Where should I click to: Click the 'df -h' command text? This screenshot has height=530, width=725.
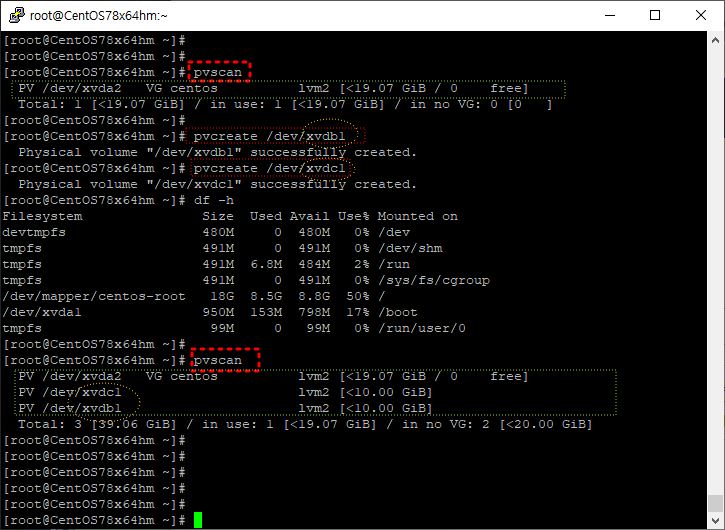pyautogui.click(x=214, y=200)
